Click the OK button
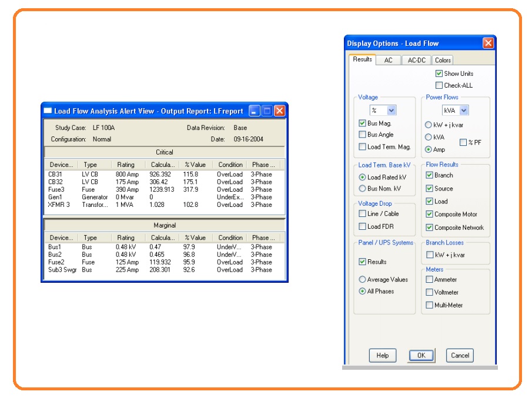Viewport: 532px width, 398px height. tap(421, 355)
